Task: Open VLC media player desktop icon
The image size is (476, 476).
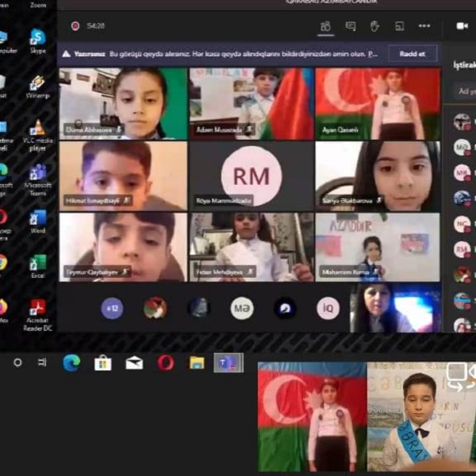Action: 37,135
